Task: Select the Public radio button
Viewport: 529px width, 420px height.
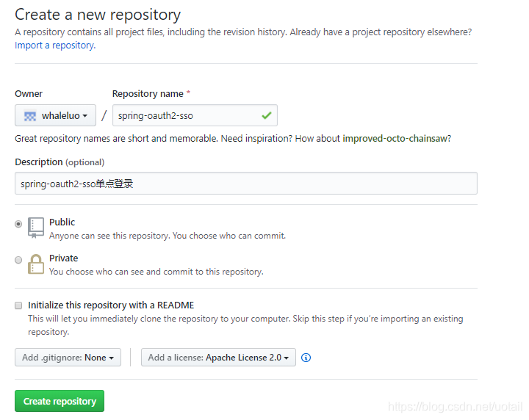Action: (18, 224)
